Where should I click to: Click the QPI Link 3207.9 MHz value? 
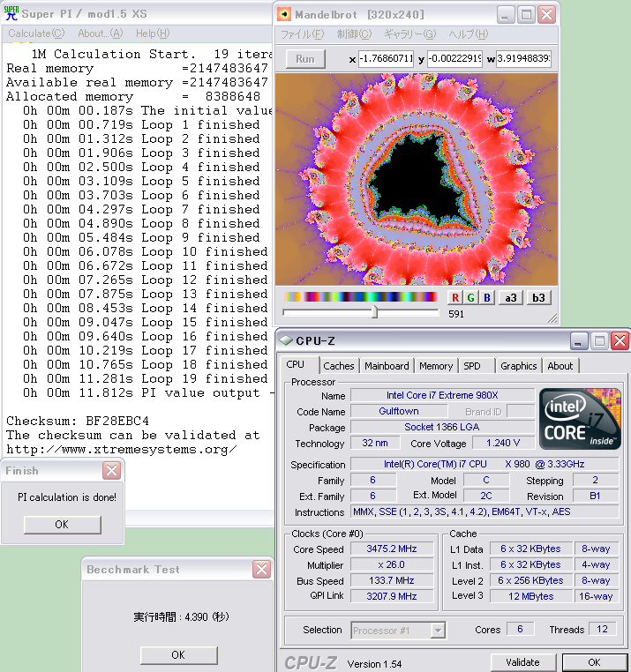[392, 596]
